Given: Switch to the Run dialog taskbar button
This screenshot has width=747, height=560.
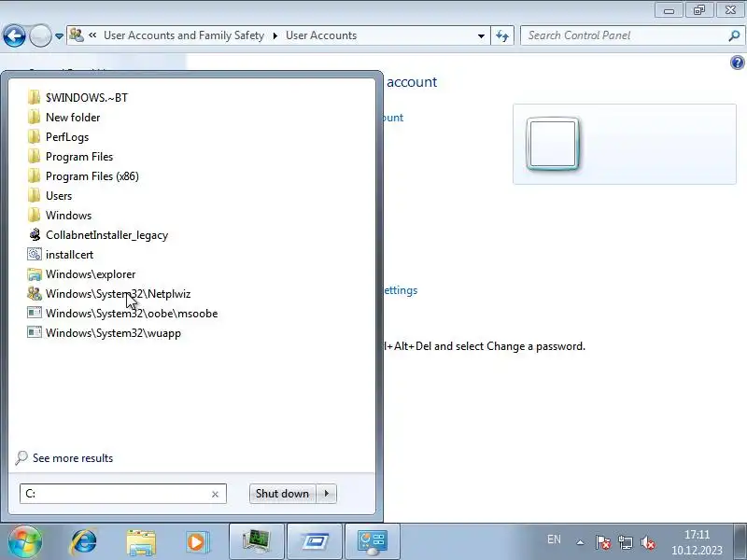Looking at the screenshot, I should (x=315, y=541).
